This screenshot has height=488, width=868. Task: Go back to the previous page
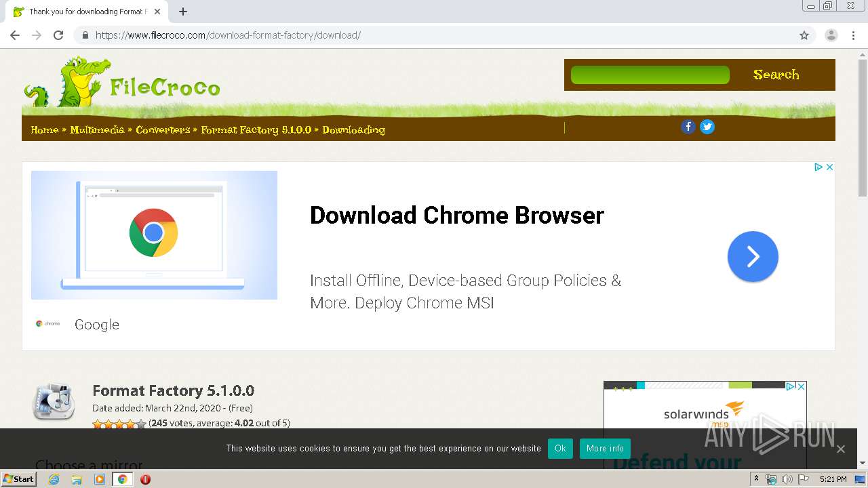click(x=15, y=35)
